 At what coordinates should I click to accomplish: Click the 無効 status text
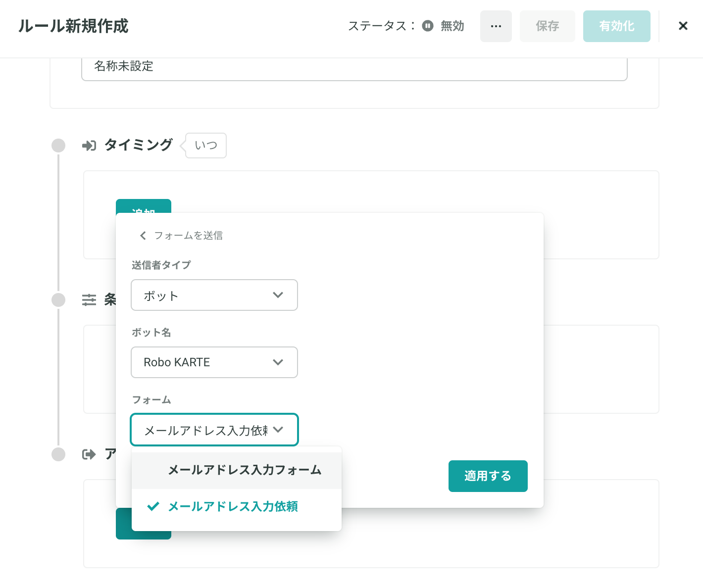tap(452, 26)
